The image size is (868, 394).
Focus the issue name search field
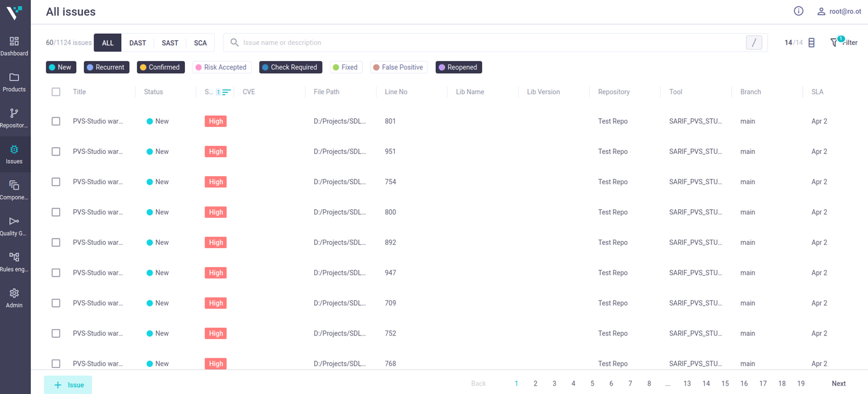488,42
